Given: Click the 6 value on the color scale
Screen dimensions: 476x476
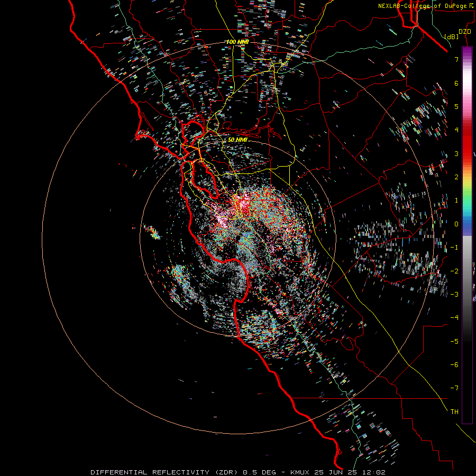Looking at the screenshot, I should [456, 83].
